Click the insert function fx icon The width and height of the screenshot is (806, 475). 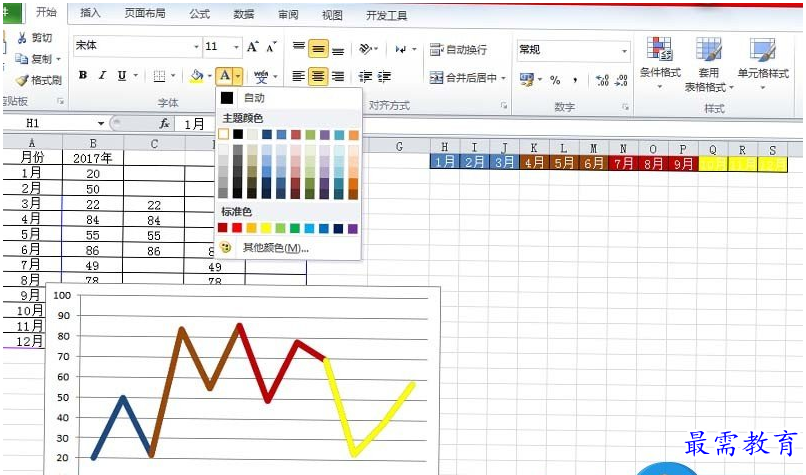(x=164, y=123)
